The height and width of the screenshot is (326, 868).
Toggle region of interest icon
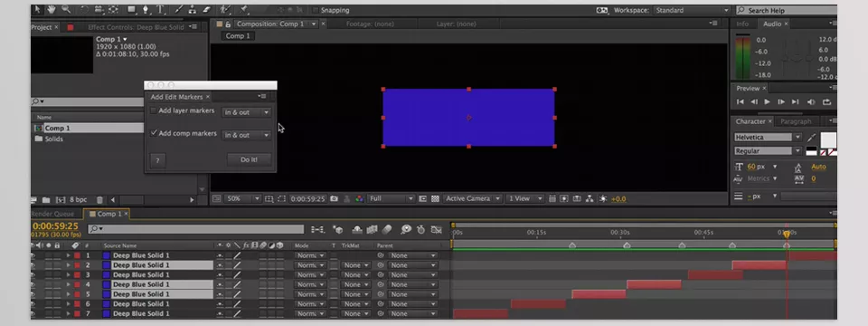pyautogui.click(x=282, y=198)
